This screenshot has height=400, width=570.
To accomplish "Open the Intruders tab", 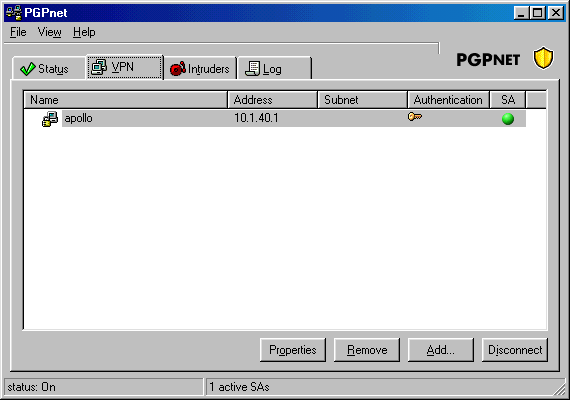I will 200,68.
